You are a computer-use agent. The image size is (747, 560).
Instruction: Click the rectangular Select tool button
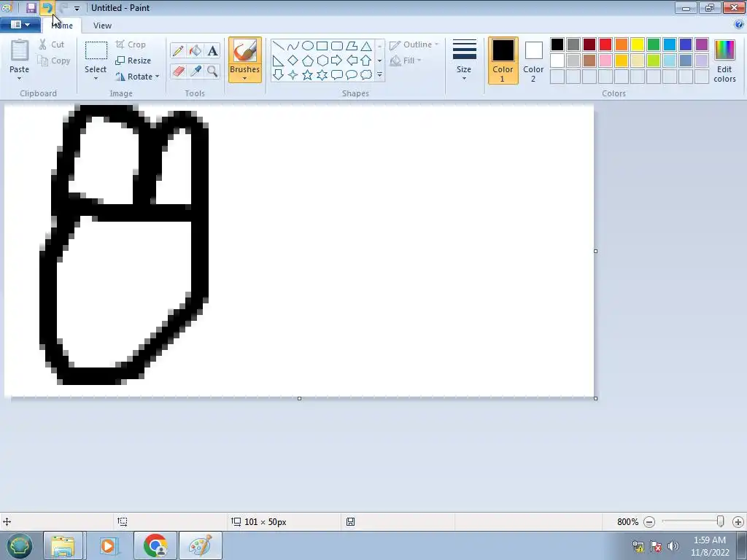coord(96,50)
